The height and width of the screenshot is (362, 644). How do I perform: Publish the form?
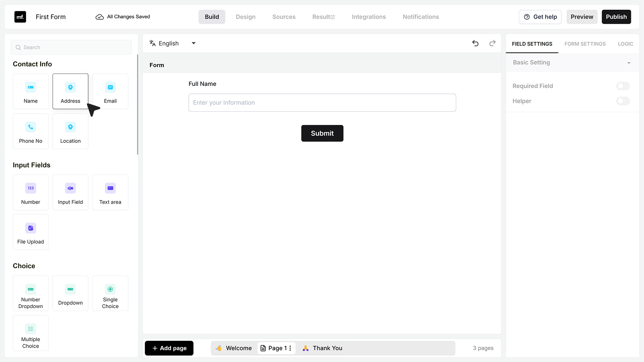616,17
